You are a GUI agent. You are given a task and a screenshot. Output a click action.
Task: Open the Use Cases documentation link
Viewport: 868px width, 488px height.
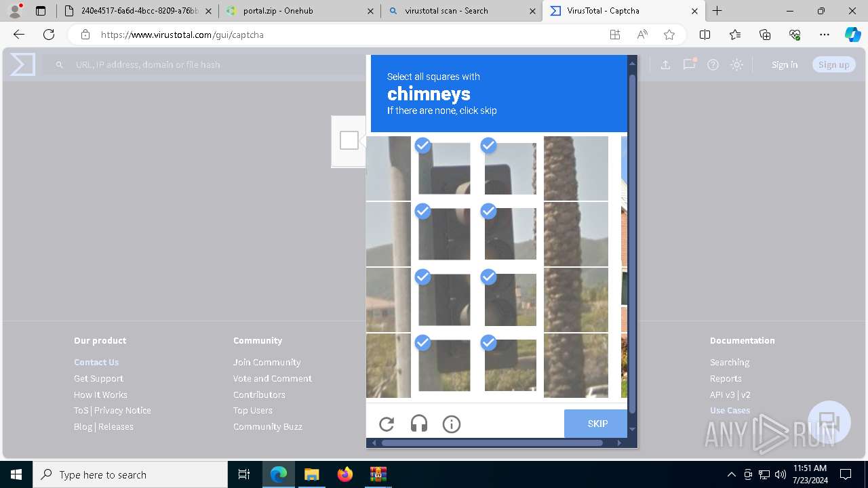click(x=730, y=410)
